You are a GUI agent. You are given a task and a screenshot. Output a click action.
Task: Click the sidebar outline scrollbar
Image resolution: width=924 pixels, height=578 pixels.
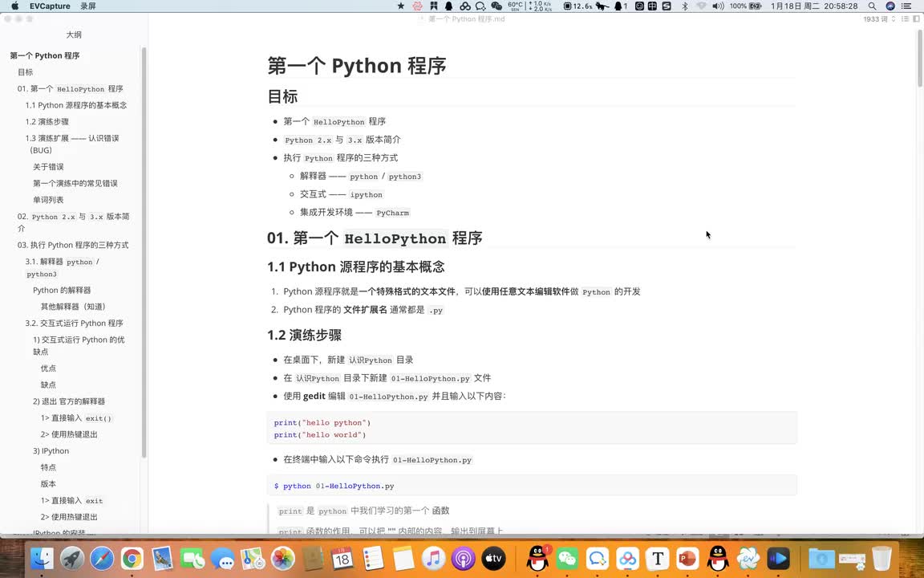coord(144,252)
